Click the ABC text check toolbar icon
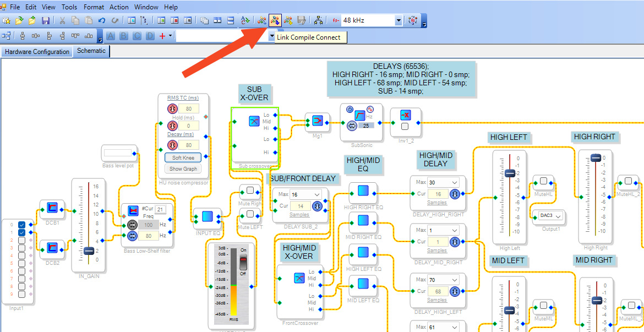Screen dimensions: 644x332 [x=245, y=20]
